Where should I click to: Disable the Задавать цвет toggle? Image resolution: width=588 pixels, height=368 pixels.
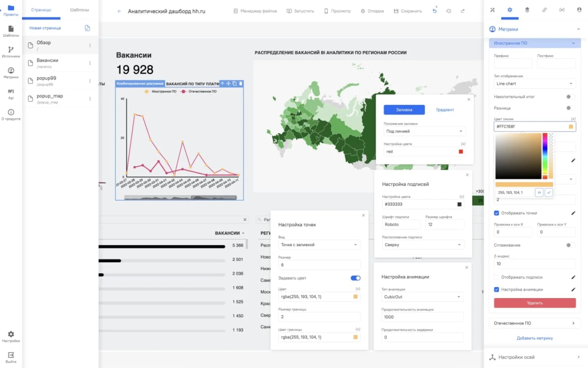point(355,278)
